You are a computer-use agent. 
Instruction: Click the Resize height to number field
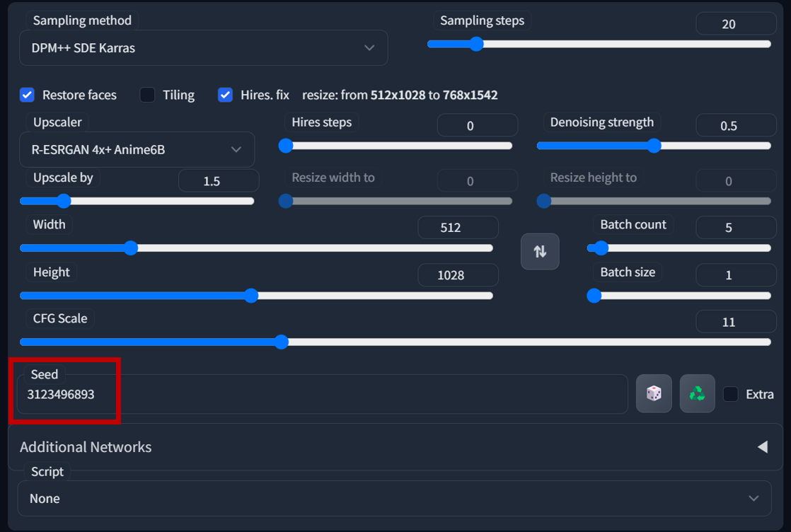pos(736,181)
